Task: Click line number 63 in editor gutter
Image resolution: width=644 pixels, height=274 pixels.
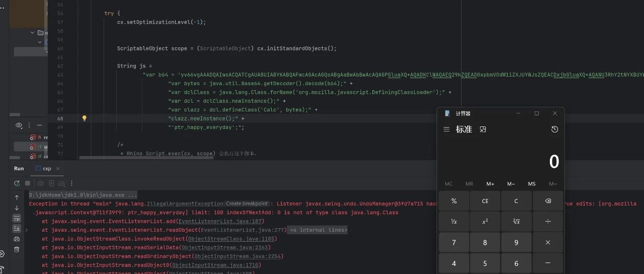Action: pos(60,75)
